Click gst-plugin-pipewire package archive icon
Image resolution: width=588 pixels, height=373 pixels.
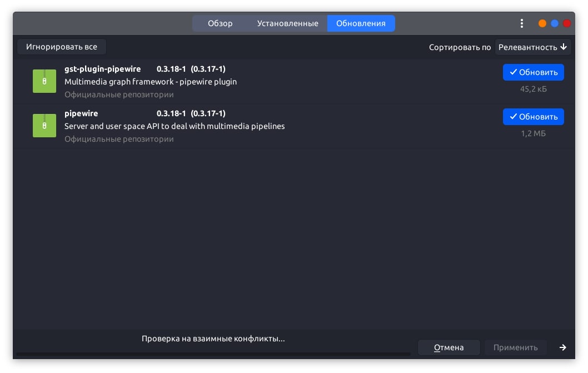pos(44,81)
